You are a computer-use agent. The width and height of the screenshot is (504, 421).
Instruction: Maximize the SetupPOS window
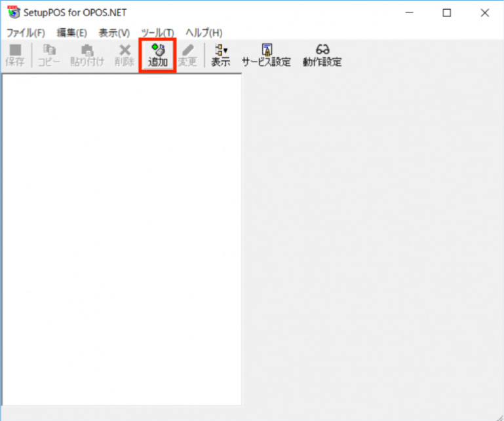pyautogui.click(x=447, y=12)
